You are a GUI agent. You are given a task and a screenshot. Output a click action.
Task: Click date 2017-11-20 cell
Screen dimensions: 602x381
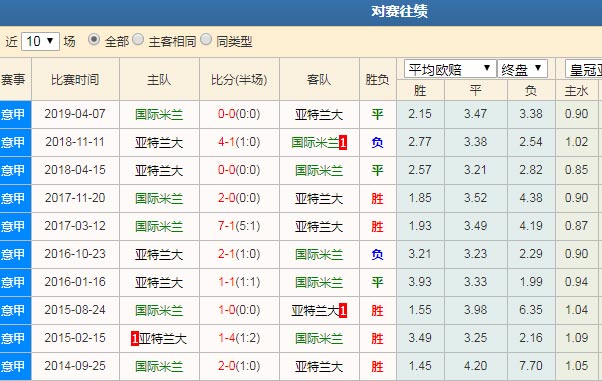(x=75, y=198)
